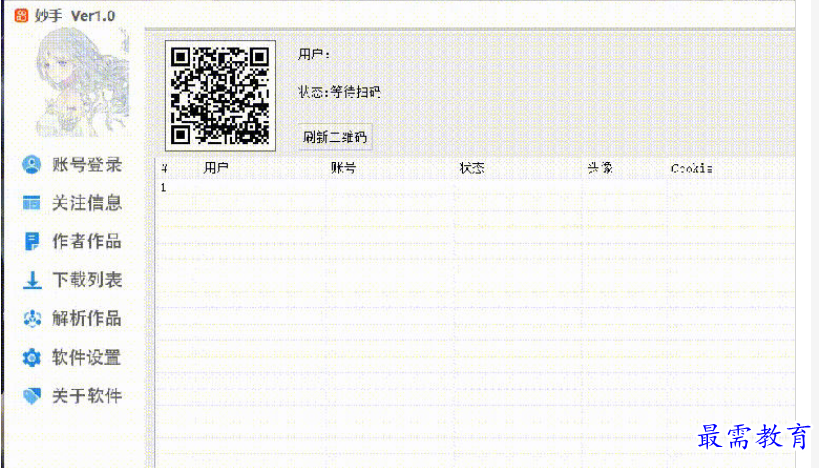Click the 解析作品 parse icon
Viewport: 819px width, 468px height.
tap(32, 318)
